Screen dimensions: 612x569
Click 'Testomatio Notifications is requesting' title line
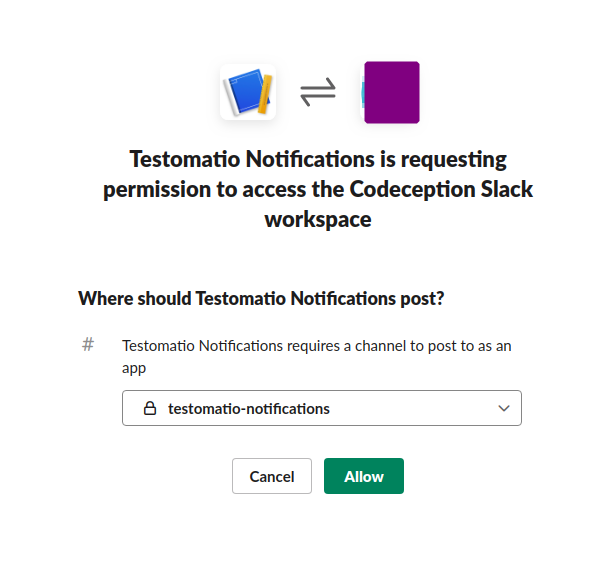coord(318,159)
